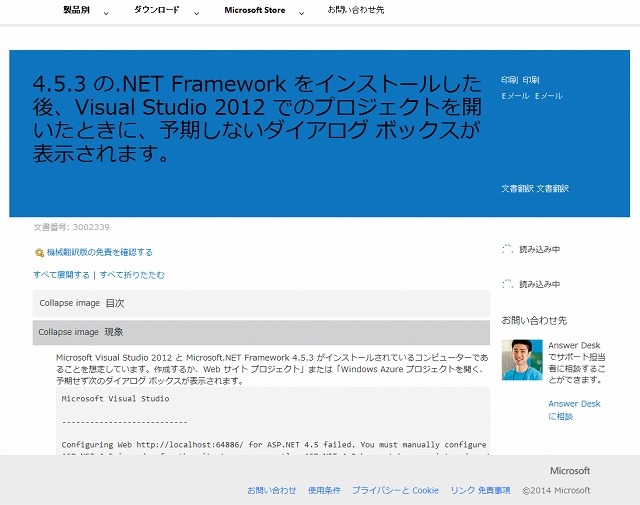Click the 文書番号: 3002339 text
Image resolution: width=640 pixels, height=505 pixels.
click(71, 227)
